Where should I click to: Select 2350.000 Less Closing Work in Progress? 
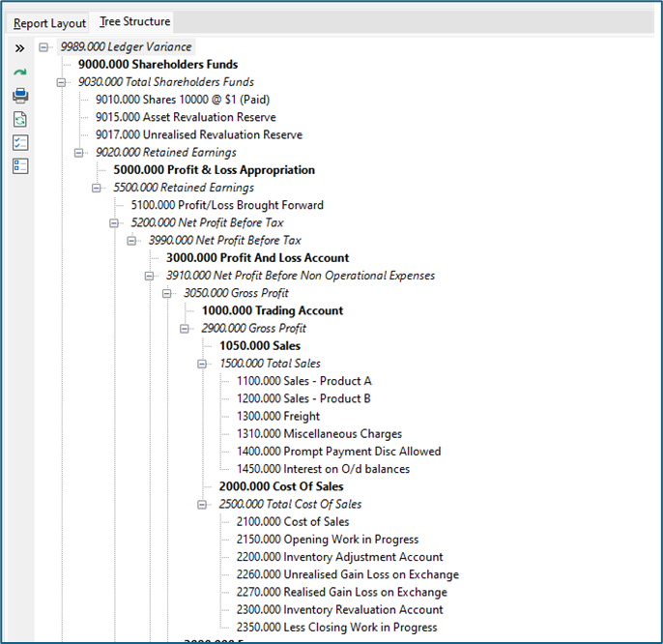337,628
